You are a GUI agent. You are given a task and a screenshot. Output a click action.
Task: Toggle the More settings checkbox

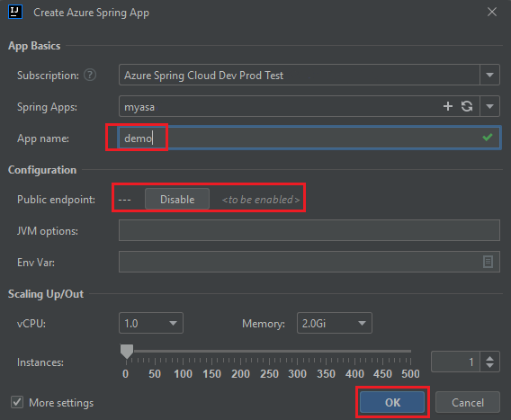pyautogui.click(x=17, y=402)
